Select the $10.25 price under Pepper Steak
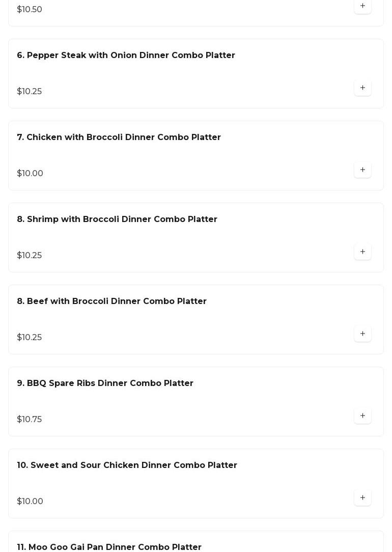Viewport: 392px width, 552px height. coord(30,91)
